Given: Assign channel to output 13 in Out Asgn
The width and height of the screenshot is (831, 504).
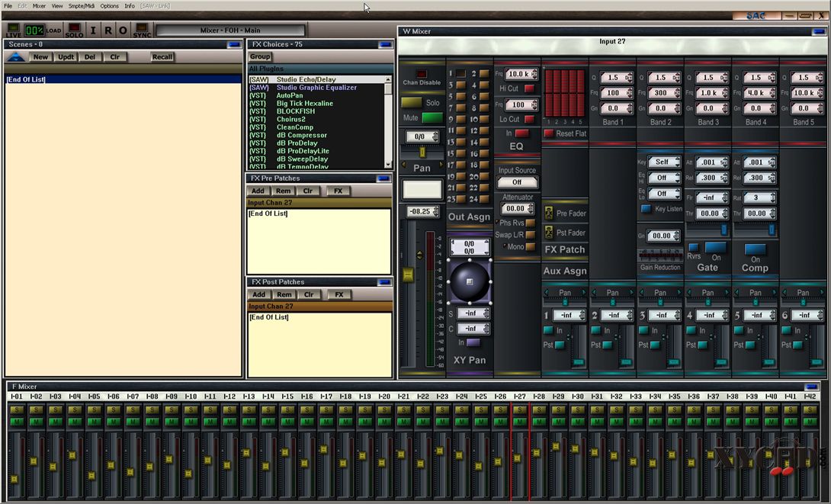Looking at the screenshot, I should [x=460, y=142].
